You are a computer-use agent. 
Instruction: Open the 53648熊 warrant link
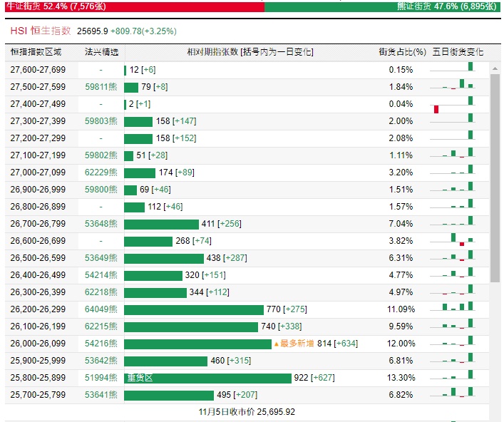[101, 224]
